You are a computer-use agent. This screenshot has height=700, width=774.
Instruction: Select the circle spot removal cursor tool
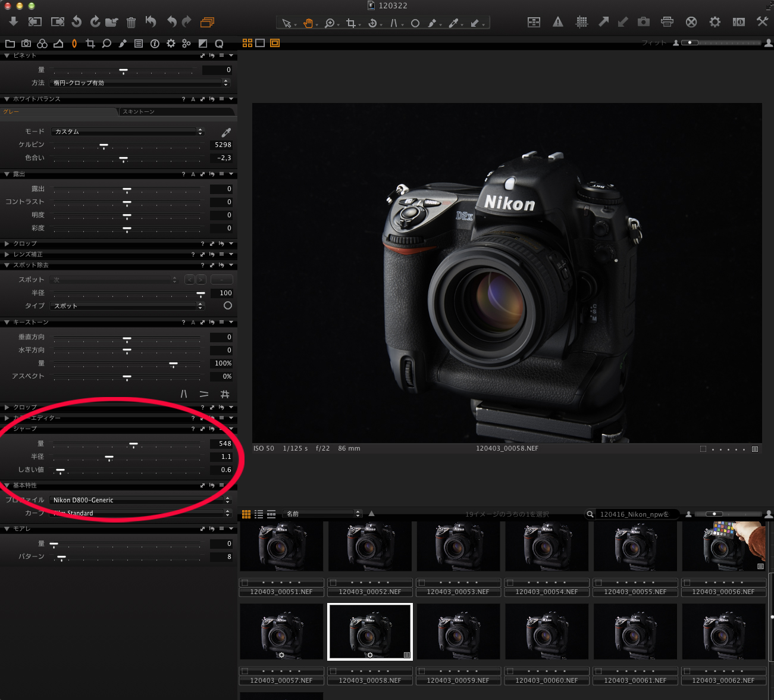point(415,23)
